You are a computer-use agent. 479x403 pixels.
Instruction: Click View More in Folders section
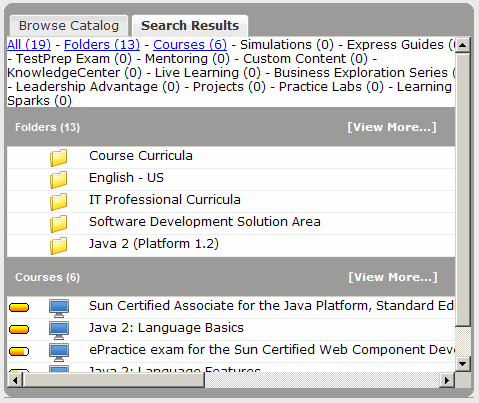pyautogui.click(x=392, y=127)
